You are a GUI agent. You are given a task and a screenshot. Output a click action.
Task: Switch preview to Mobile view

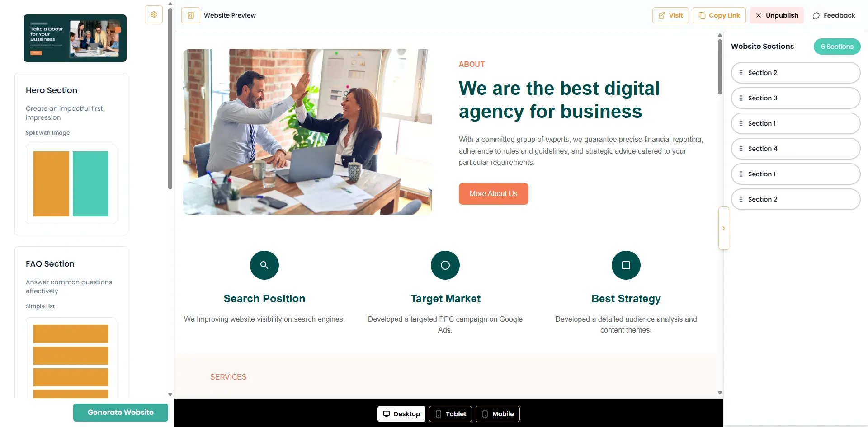tap(497, 414)
